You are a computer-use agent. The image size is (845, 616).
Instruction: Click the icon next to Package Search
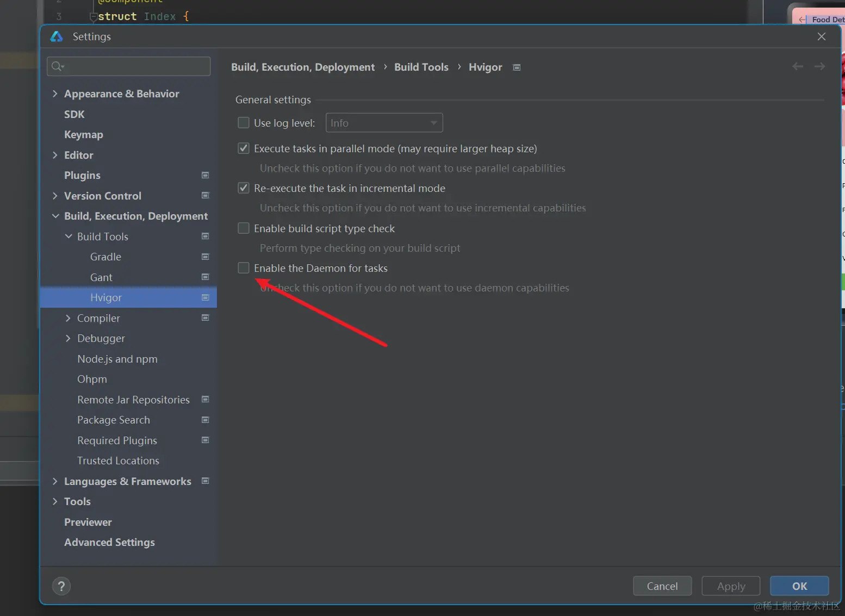tap(206, 420)
